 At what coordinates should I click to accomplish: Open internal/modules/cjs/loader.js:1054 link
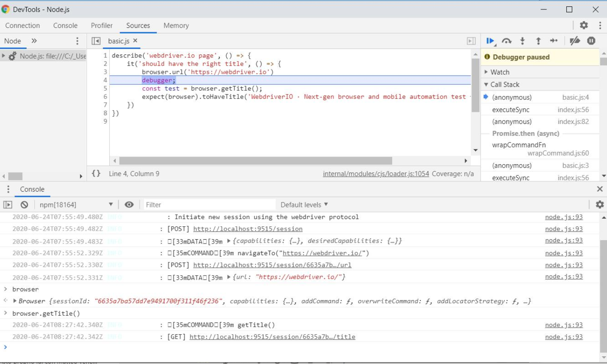376,174
